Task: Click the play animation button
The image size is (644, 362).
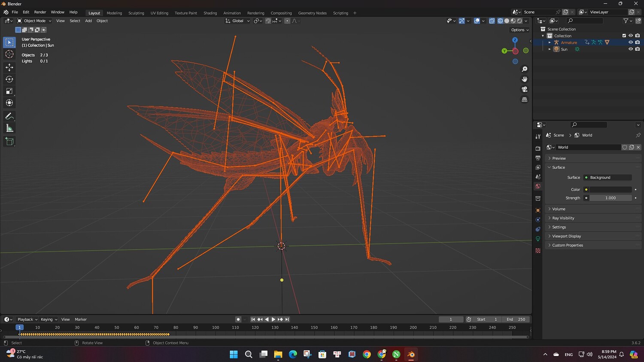Action: coord(273,319)
